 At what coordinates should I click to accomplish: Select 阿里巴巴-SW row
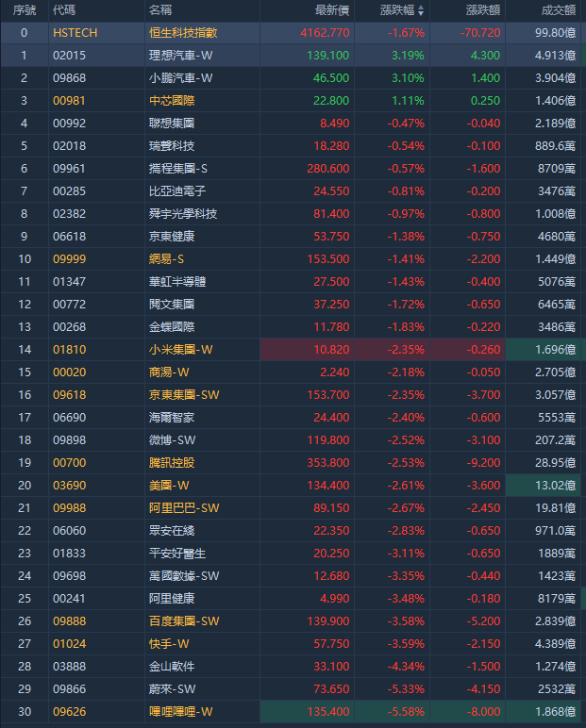[x=184, y=507]
